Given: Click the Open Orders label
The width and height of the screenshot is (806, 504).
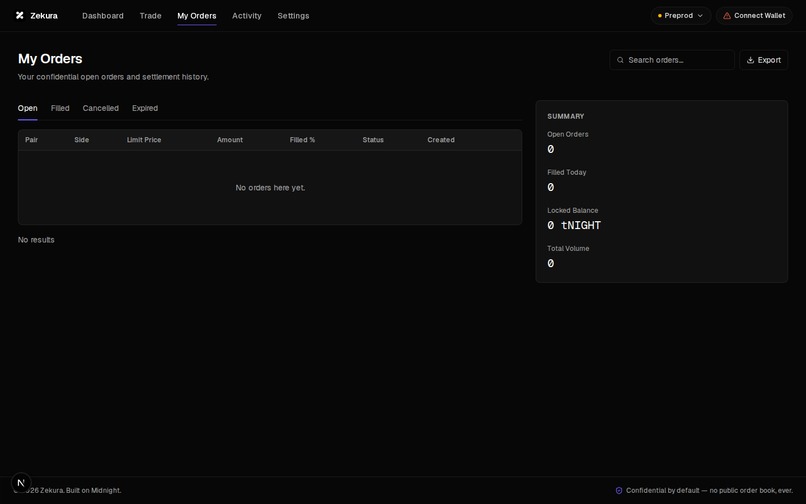Looking at the screenshot, I should click(x=568, y=134).
